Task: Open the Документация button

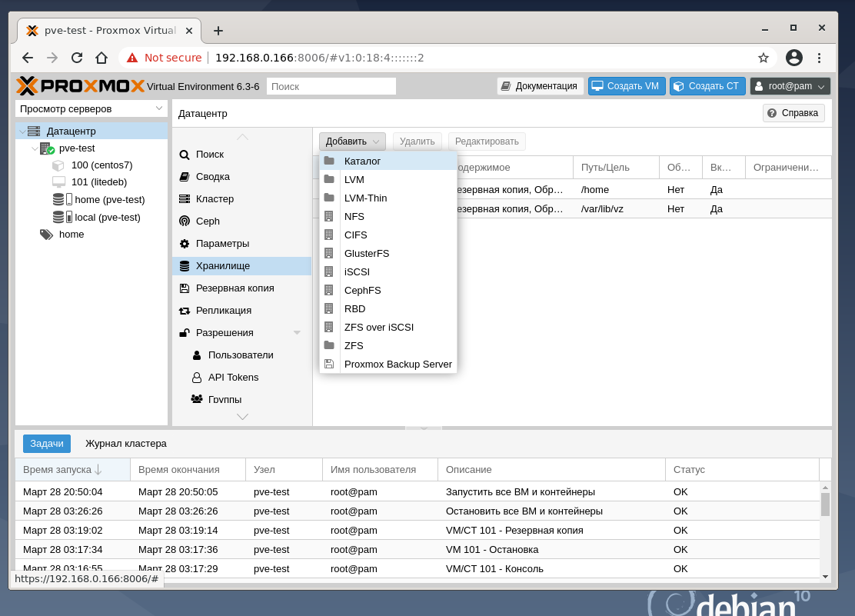Action: 540,86
